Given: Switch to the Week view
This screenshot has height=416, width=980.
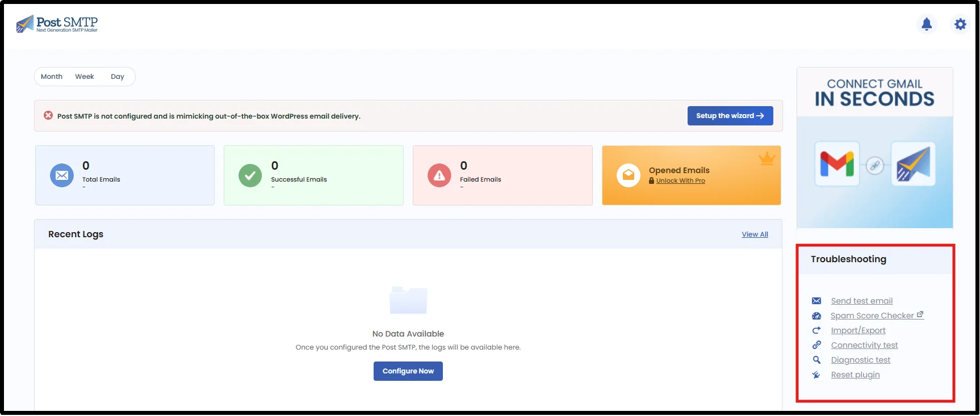Looking at the screenshot, I should pyautogui.click(x=85, y=77).
